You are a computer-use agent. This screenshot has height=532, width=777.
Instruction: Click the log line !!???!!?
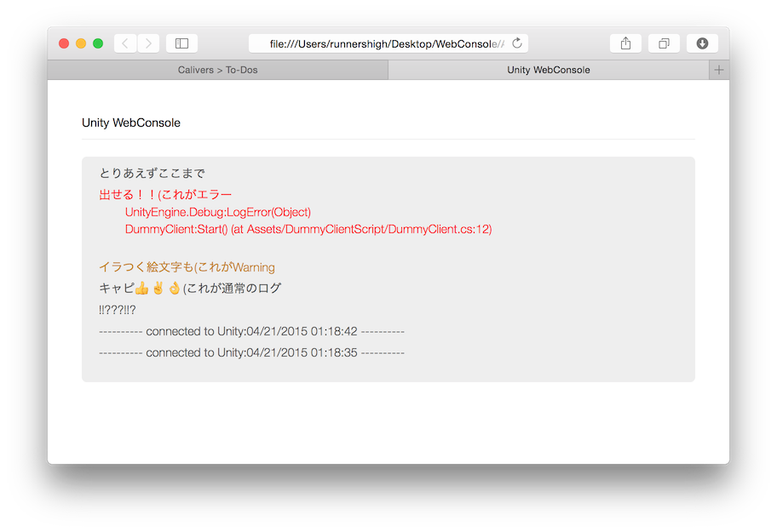118,310
